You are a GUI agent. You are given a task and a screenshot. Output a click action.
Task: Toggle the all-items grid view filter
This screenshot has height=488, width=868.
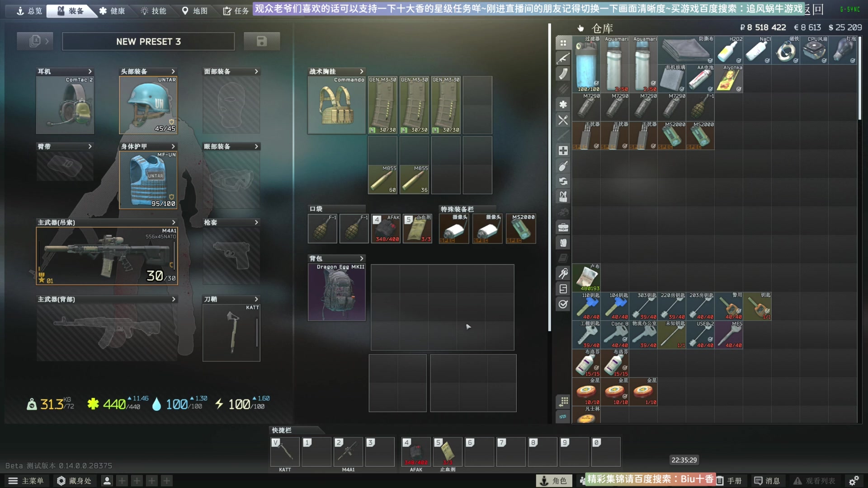[x=563, y=43]
